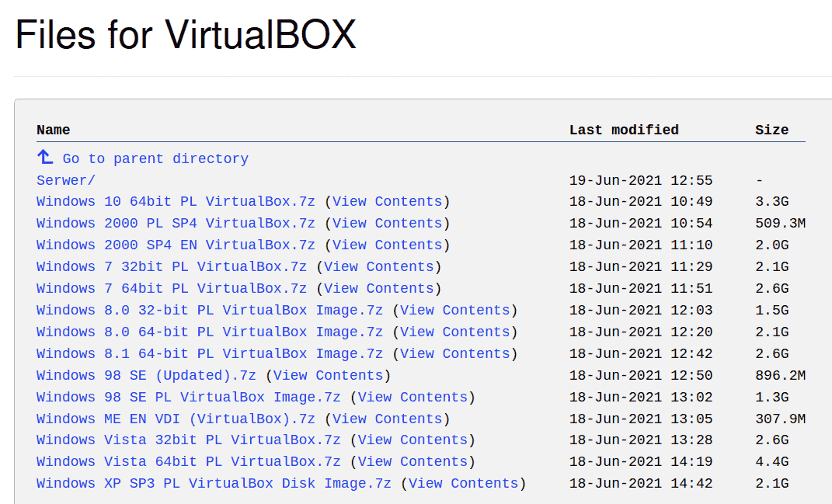
Task: View Contents of Windows 8.0 32-bit archive
Action: point(454,311)
